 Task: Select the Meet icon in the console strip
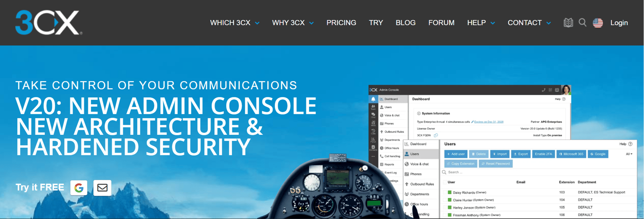point(373,123)
